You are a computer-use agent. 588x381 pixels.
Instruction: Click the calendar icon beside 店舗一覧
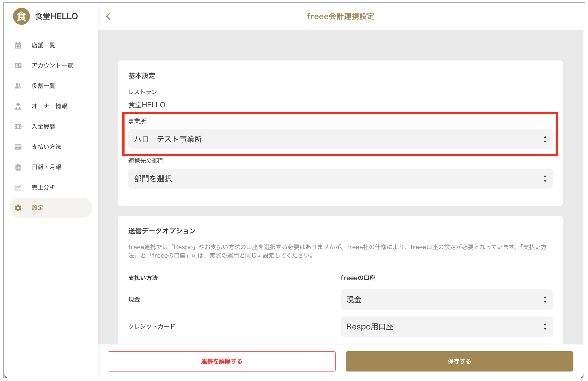(18, 45)
